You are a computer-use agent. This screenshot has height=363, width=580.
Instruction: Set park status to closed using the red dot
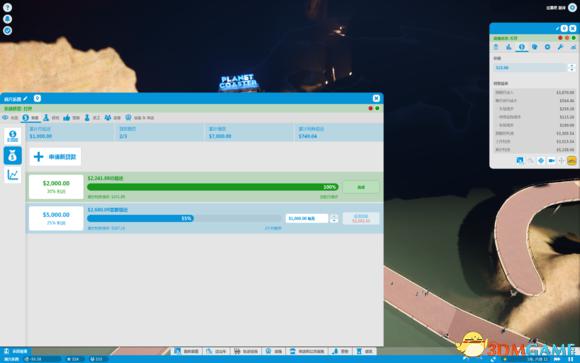370,108
